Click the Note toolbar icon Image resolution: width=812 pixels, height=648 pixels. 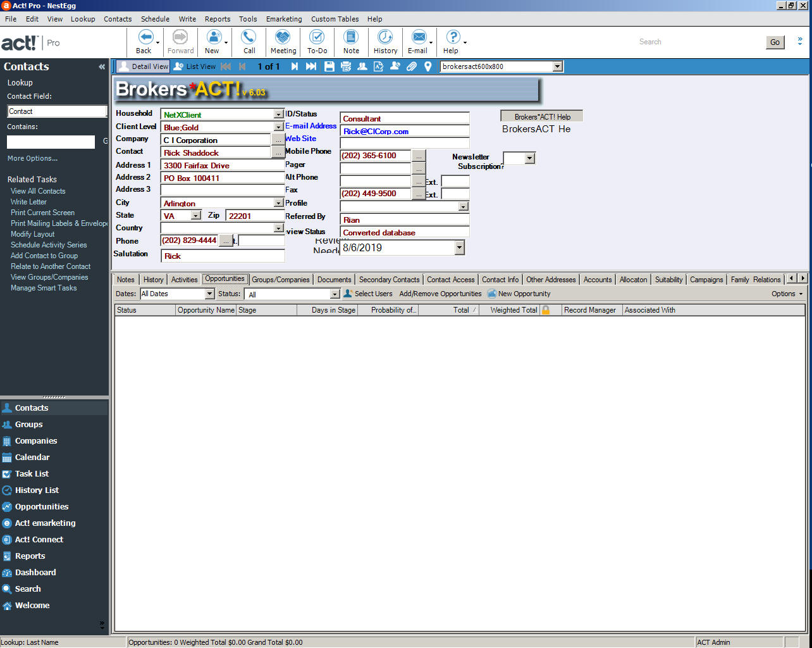coord(351,37)
